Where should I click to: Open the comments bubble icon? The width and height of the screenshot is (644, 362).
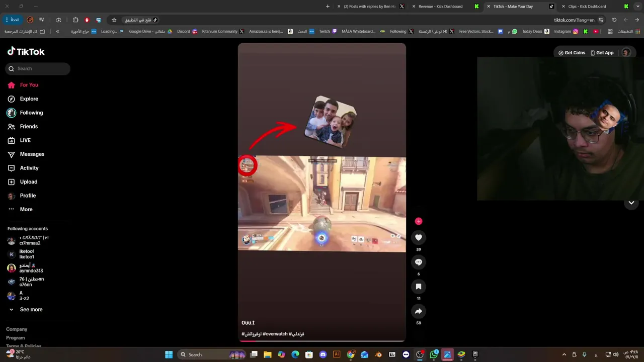(x=418, y=262)
